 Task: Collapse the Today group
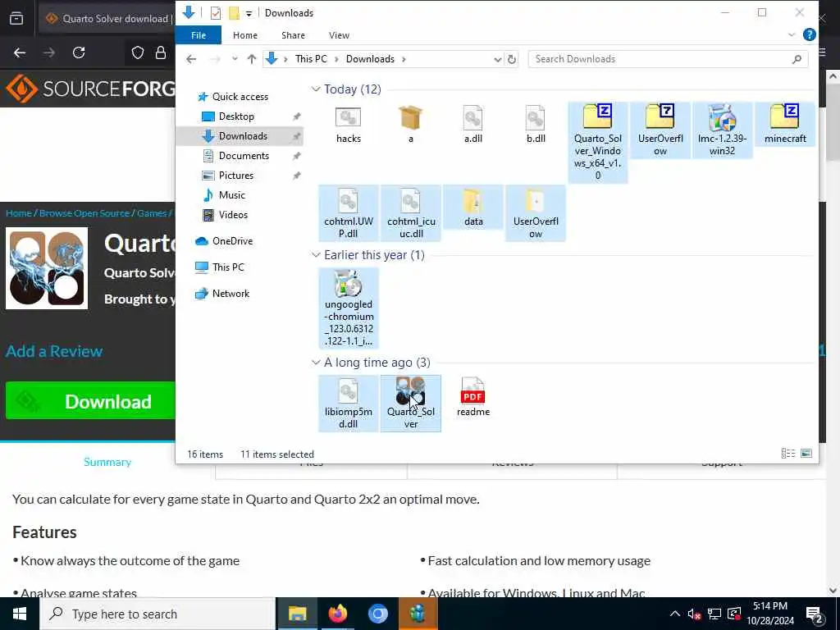316,89
